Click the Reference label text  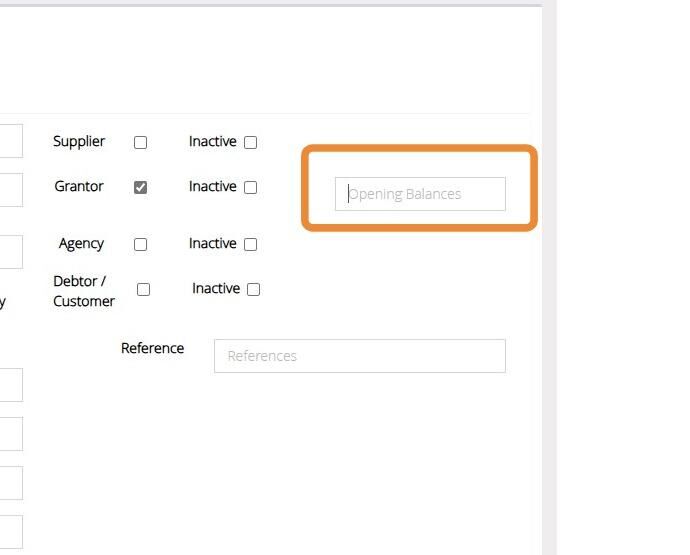152,348
